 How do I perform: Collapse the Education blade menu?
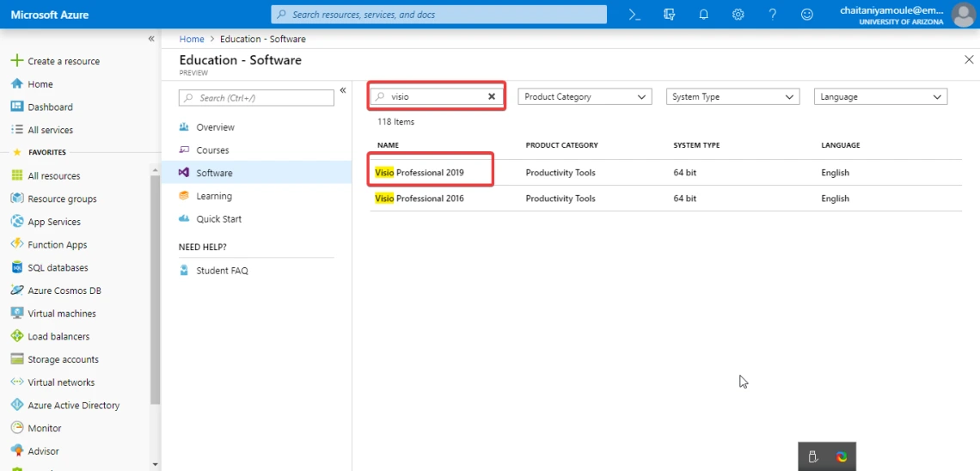[x=342, y=90]
